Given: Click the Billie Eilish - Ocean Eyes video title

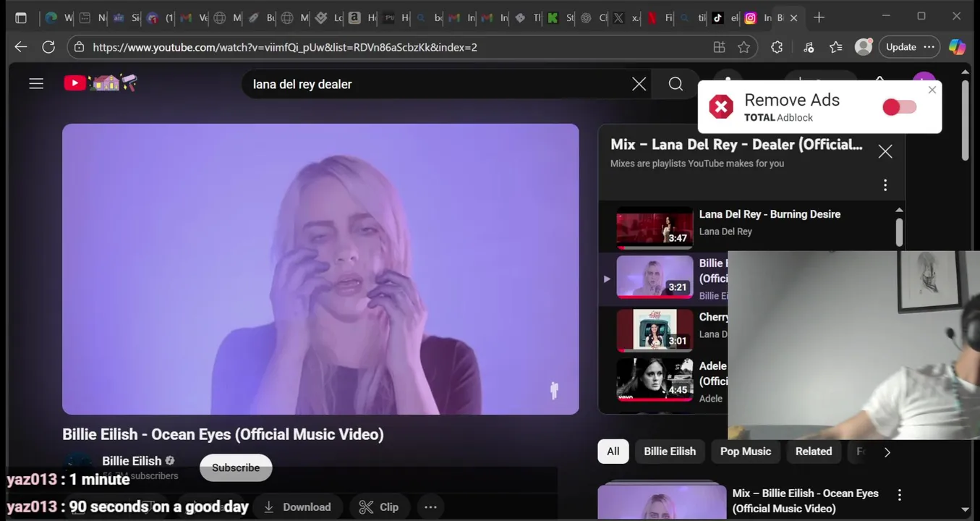Looking at the screenshot, I should coord(223,434).
